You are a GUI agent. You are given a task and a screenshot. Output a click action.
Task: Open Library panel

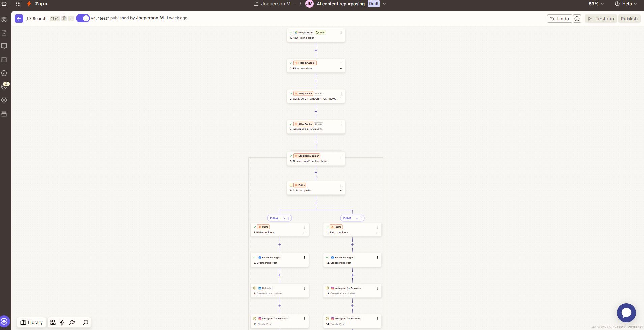[x=32, y=322]
